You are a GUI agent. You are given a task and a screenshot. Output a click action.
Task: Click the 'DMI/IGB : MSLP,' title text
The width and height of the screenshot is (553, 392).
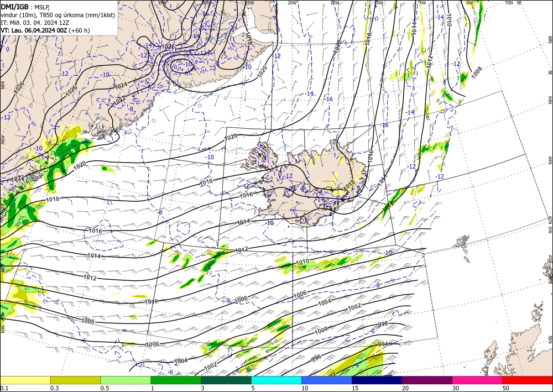click(x=25, y=7)
